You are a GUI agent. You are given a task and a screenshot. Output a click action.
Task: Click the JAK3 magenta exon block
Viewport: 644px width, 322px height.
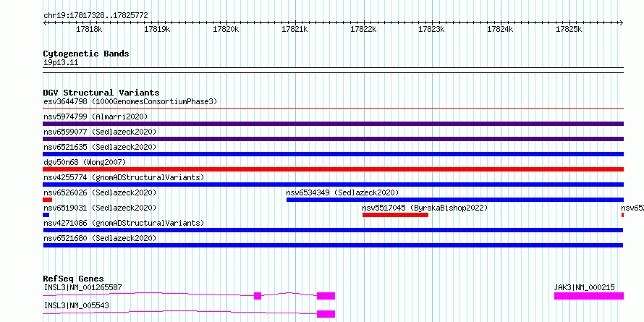point(589,296)
